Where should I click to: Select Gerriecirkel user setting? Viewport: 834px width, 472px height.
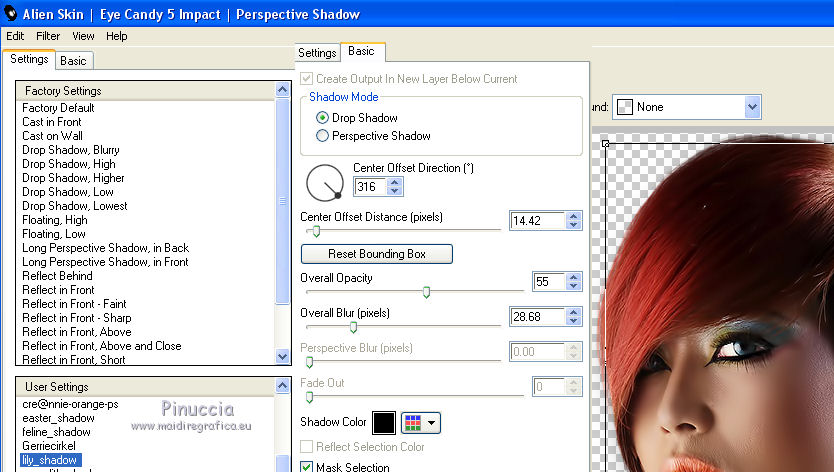pos(49,446)
